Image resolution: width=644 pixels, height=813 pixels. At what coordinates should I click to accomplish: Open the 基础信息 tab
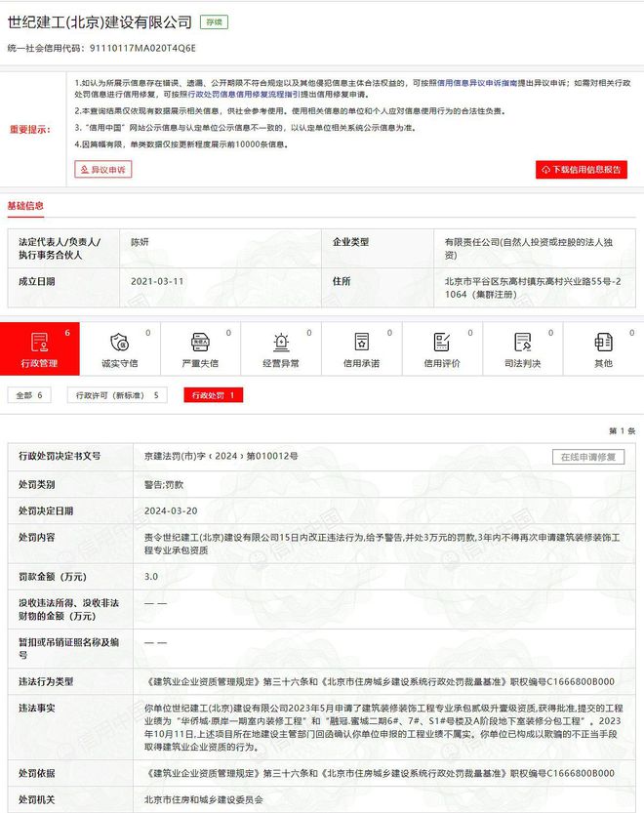25,205
